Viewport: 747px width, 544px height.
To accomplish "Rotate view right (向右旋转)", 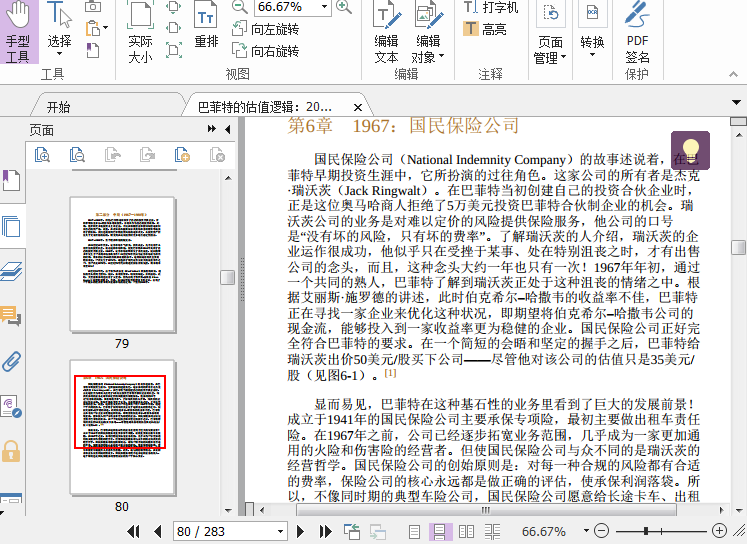I will (266, 50).
